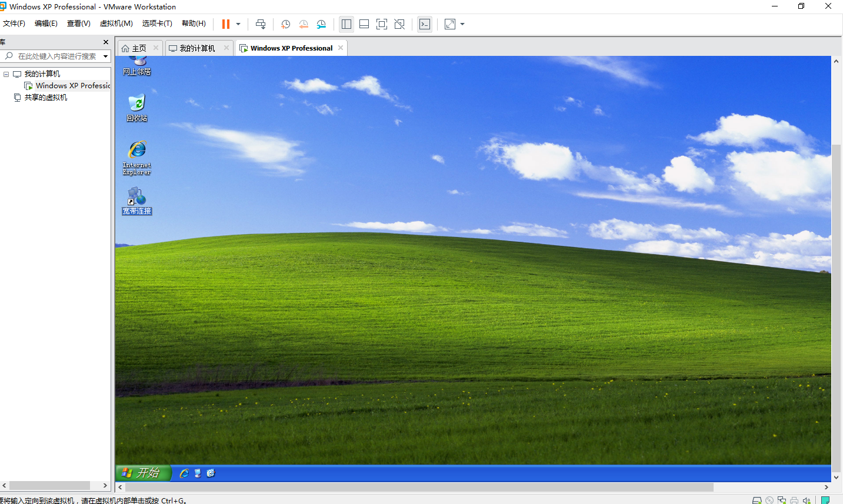The image size is (843, 504).
Task: Collapse the 我的计算机 tree node
Action: pyautogui.click(x=6, y=74)
